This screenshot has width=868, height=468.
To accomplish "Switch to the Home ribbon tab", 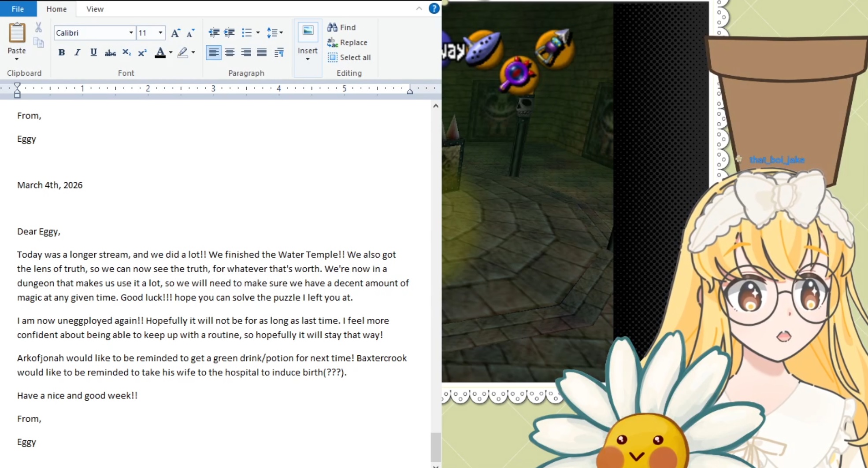I will [56, 9].
